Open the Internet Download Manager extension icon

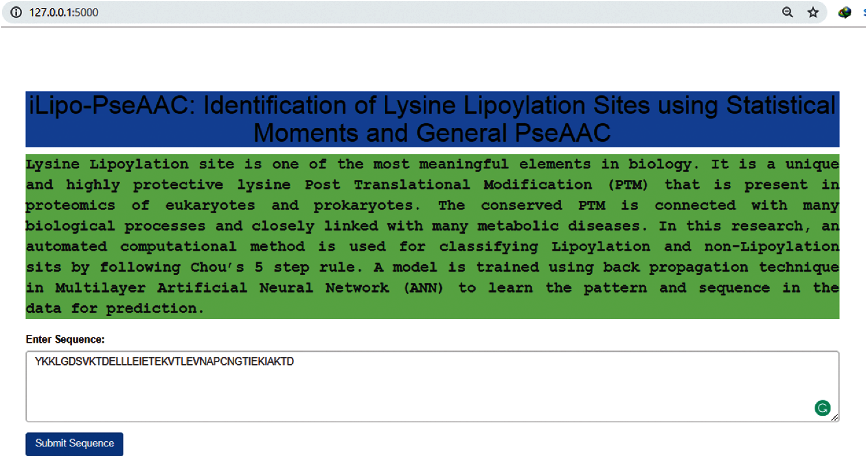pos(844,12)
